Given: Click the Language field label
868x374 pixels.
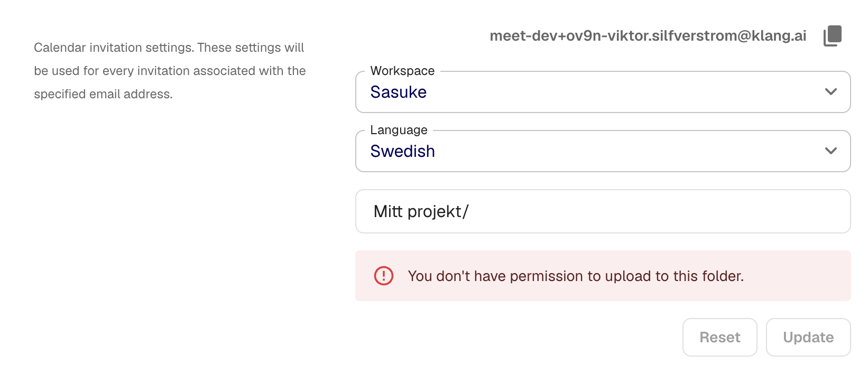Looking at the screenshot, I should pos(398,129).
